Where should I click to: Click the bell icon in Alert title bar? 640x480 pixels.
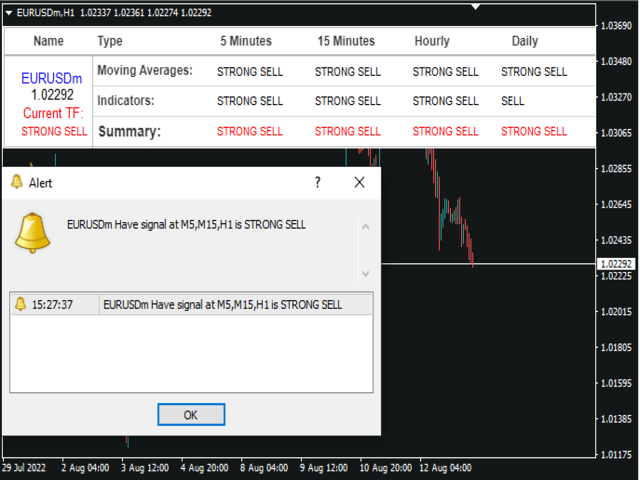point(17,182)
